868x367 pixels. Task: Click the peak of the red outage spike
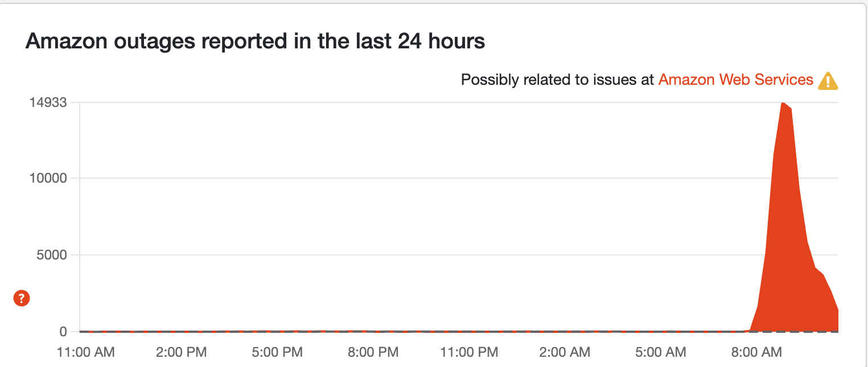pos(783,104)
